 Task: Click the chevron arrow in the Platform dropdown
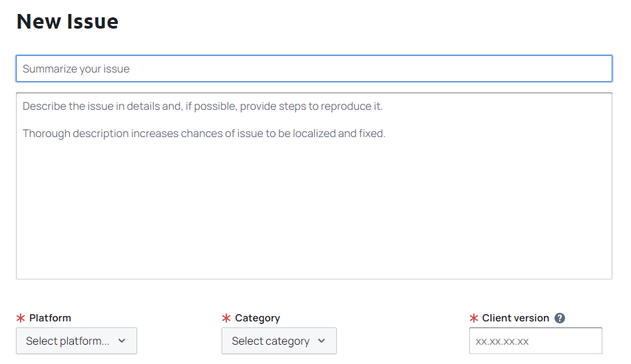[x=122, y=341]
